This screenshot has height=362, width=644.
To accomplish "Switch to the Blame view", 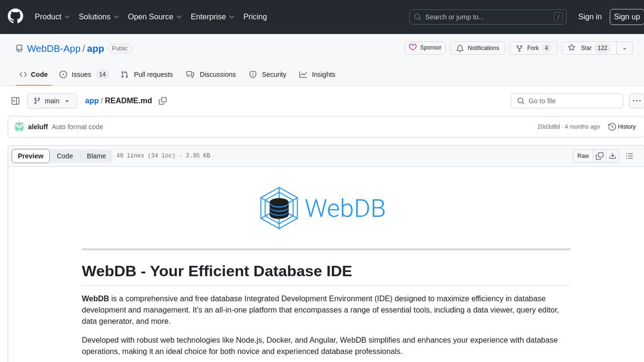I will 96,156.
